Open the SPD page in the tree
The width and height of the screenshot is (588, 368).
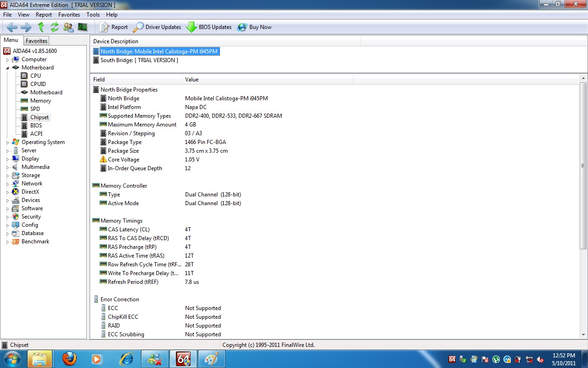click(x=35, y=109)
